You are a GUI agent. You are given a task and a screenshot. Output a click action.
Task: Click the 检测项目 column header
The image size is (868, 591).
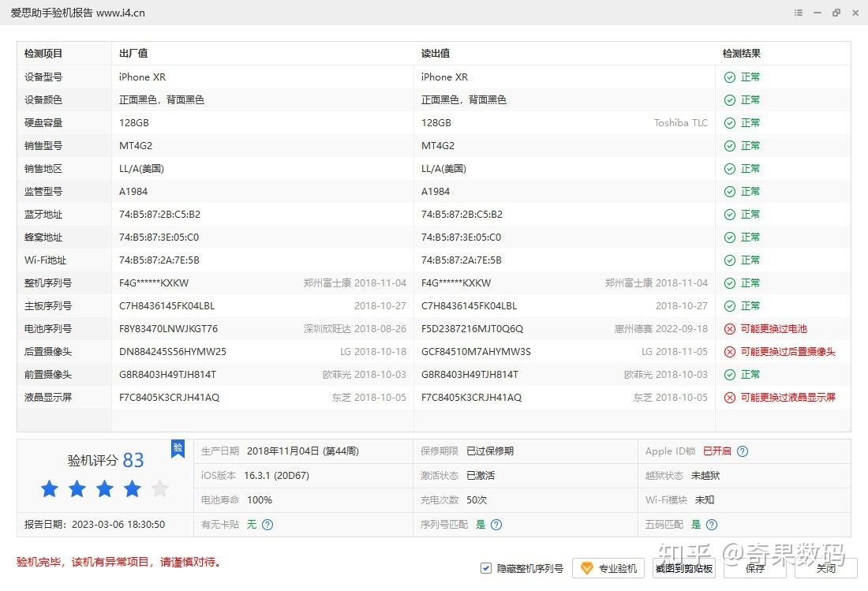(x=43, y=53)
